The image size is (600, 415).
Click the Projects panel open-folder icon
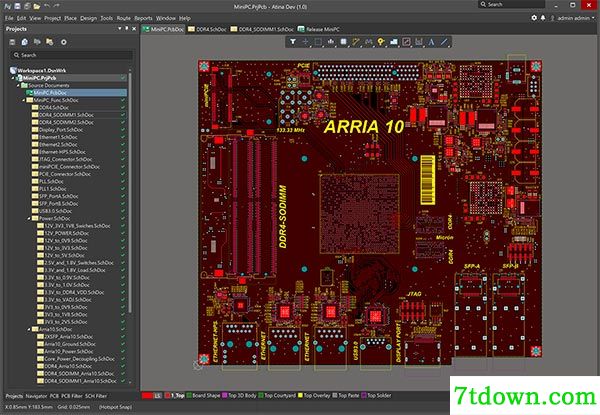37,42
